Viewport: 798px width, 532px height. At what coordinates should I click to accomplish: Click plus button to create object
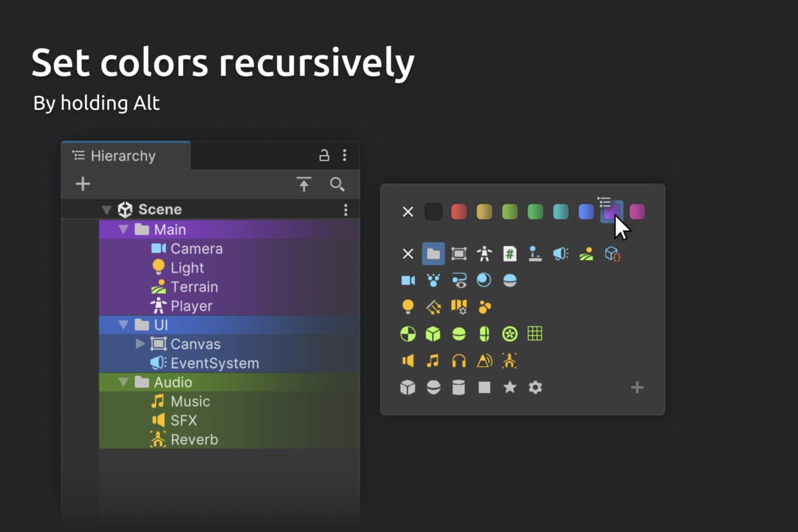pos(82,184)
